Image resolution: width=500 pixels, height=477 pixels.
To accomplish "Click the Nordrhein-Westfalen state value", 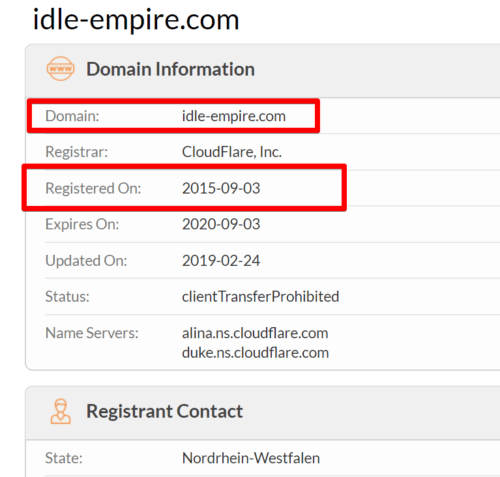I will (251, 458).
